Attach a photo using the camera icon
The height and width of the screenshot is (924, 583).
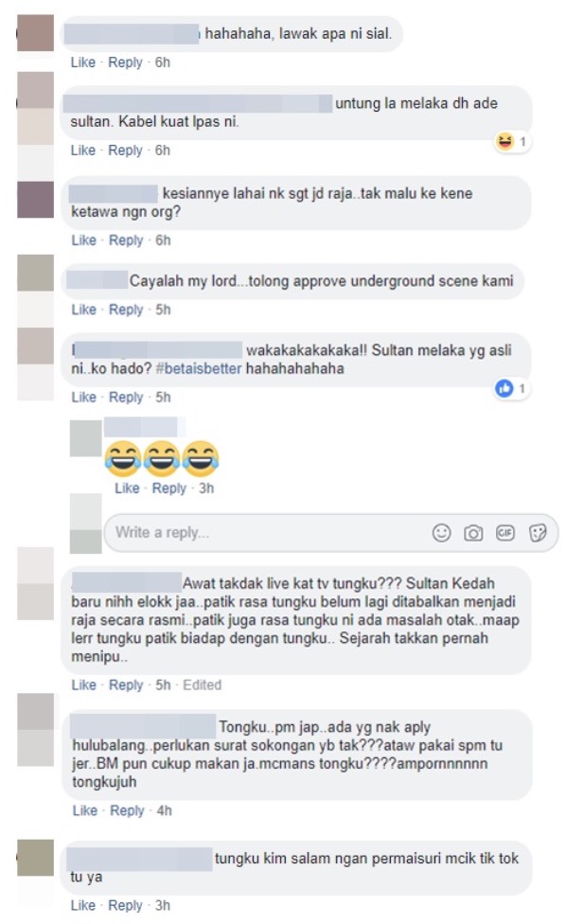pyautogui.click(x=473, y=533)
